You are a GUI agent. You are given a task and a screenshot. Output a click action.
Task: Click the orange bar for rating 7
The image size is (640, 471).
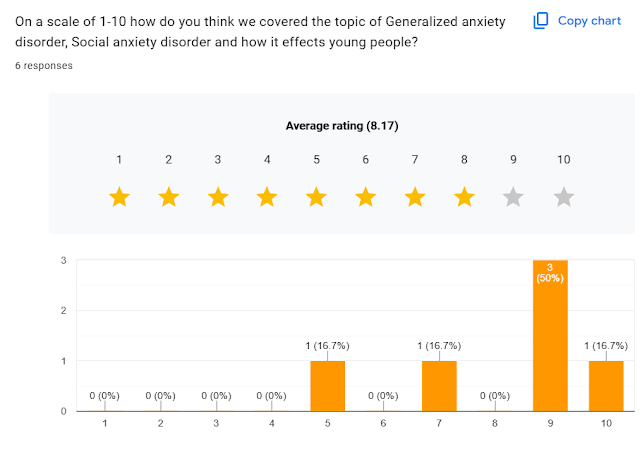click(x=439, y=386)
